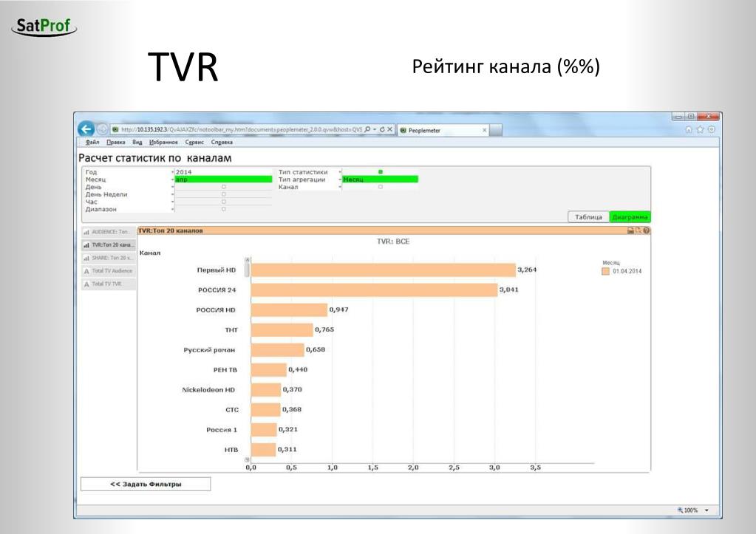Select the highlighted апр month value
Viewport: 756px width, 534px height.
click(223, 179)
